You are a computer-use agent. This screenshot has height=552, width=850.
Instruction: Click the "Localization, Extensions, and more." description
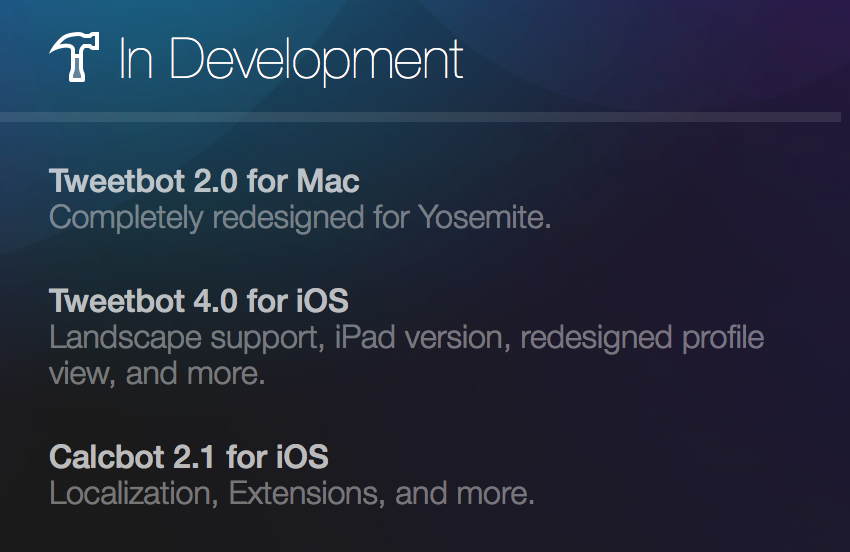pyautogui.click(x=292, y=493)
